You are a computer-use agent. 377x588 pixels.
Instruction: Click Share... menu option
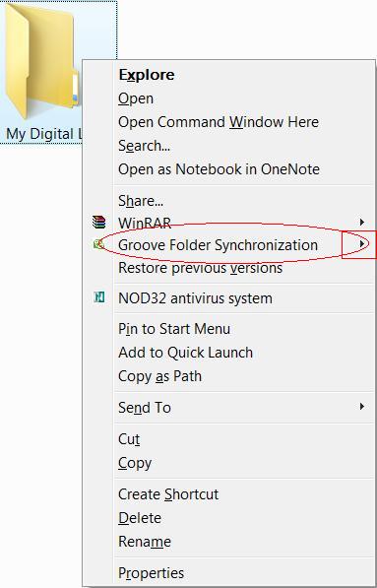[141, 201]
